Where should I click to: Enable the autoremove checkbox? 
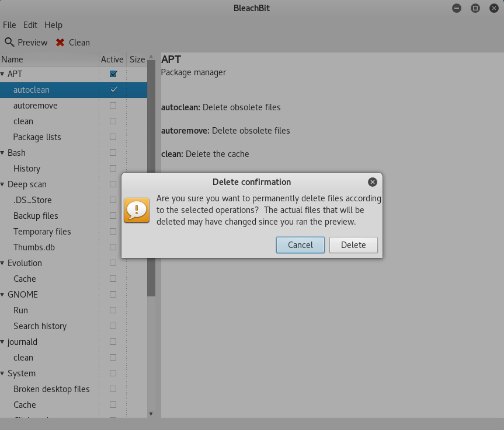pos(113,106)
